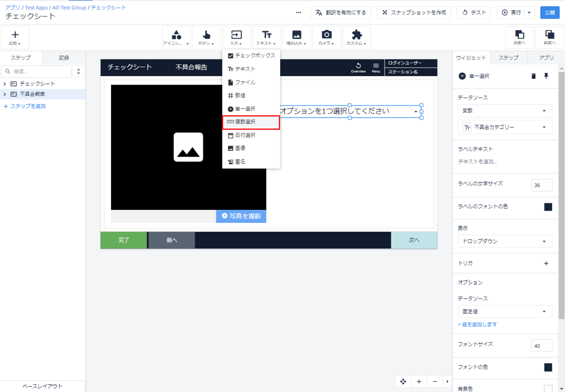Expand the 不具合報告 step in the tree
565x392 pixels.
click(5, 94)
